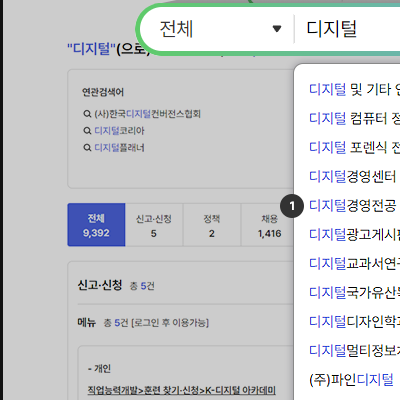400x400 pixels.
Task: Switch to the 전체 9,392 tab
Action: click(x=96, y=225)
